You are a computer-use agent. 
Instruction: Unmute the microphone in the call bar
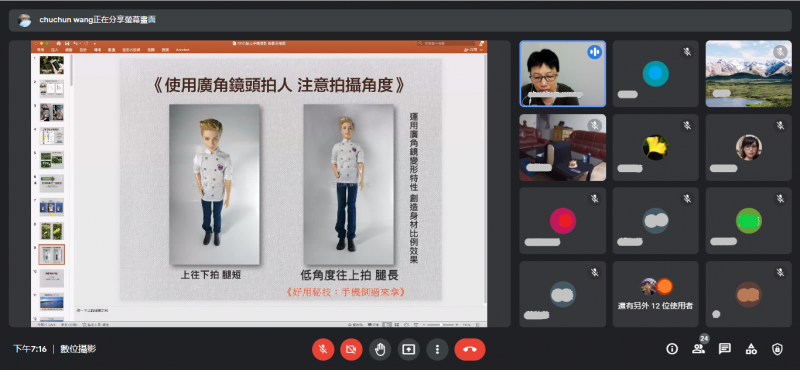coord(323,349)
